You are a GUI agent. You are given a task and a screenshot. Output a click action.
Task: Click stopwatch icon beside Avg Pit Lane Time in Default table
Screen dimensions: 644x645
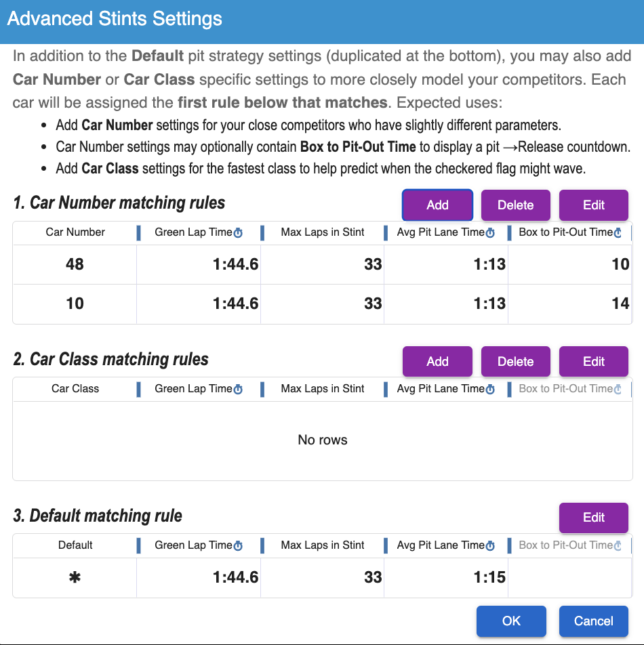pos(490,546)
